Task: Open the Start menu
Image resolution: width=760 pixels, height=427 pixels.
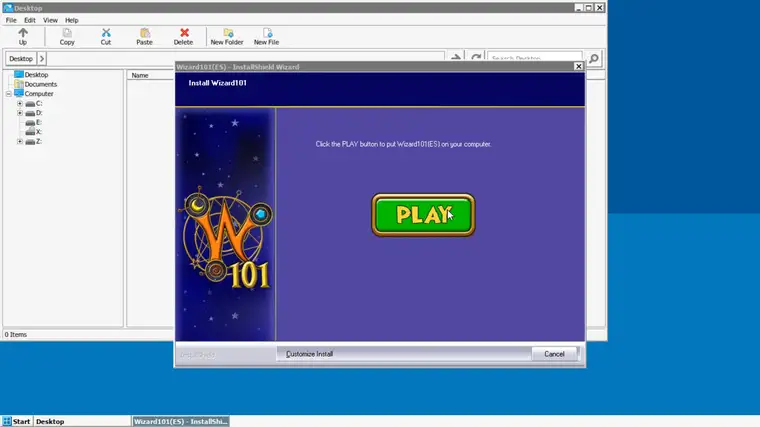Action: tap(16, 421)
